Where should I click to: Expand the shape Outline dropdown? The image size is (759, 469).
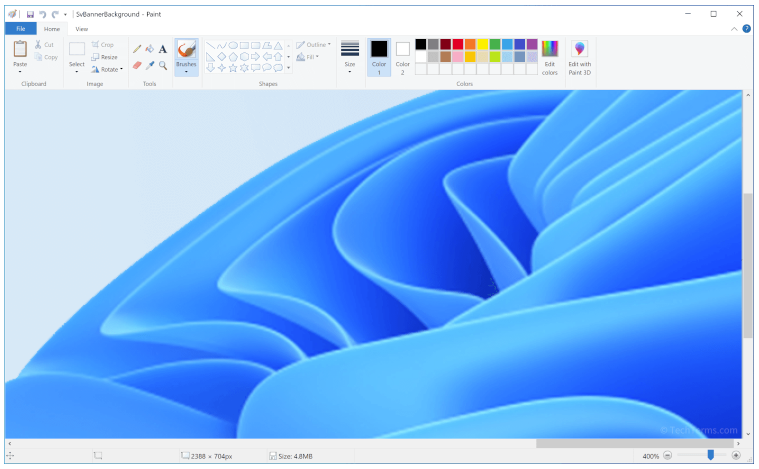pos(315,45)
